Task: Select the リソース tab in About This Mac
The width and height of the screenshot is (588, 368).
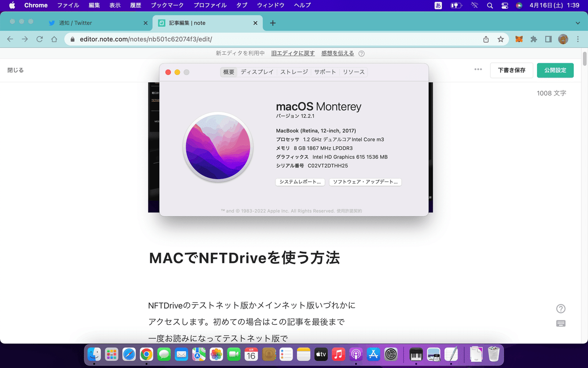Action: pos(354,72)
